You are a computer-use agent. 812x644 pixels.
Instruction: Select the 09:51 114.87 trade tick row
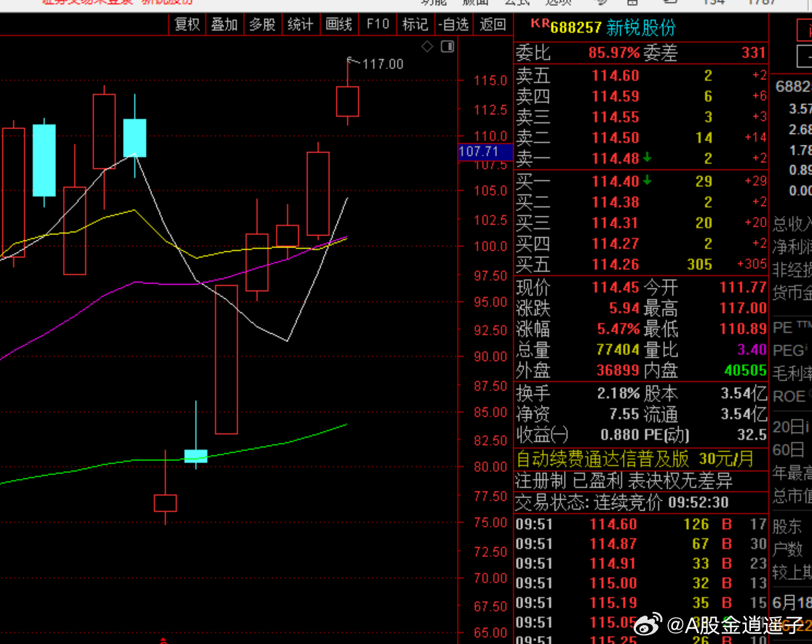pos(641,544)
